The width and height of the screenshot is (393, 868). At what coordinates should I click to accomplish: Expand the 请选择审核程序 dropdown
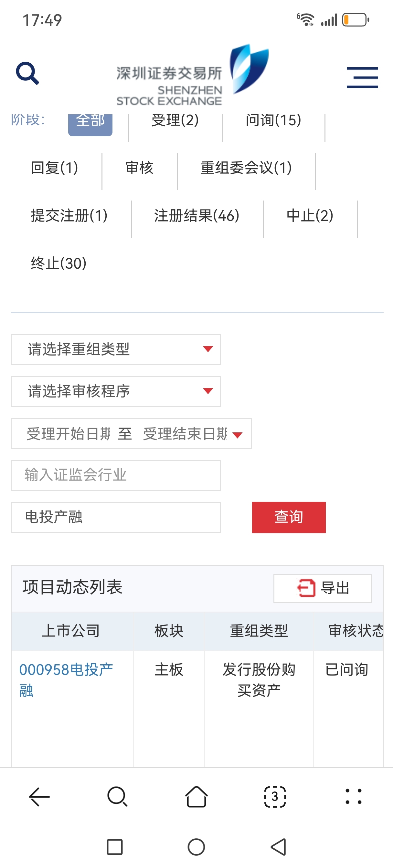[x=116, y=391]
